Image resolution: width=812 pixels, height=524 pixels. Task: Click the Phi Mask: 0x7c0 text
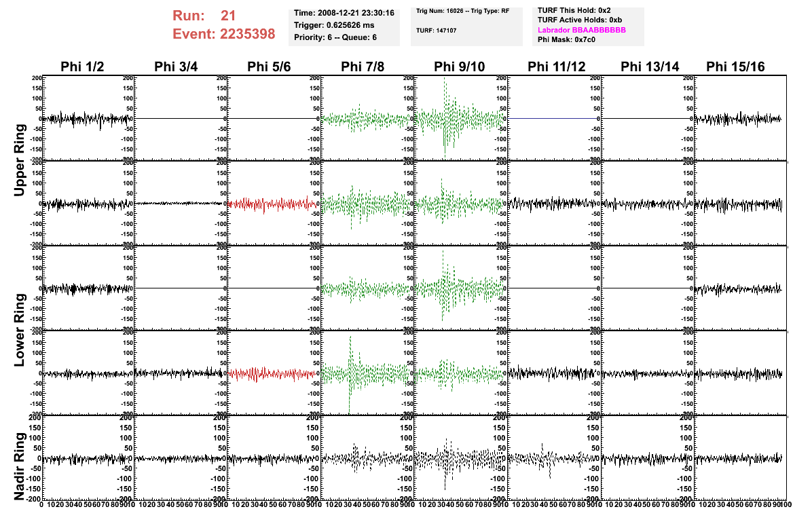566,40
